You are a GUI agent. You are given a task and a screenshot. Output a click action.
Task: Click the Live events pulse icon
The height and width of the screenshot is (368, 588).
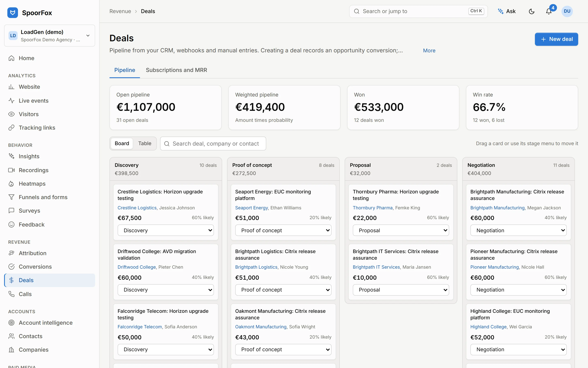coord(11,101)
